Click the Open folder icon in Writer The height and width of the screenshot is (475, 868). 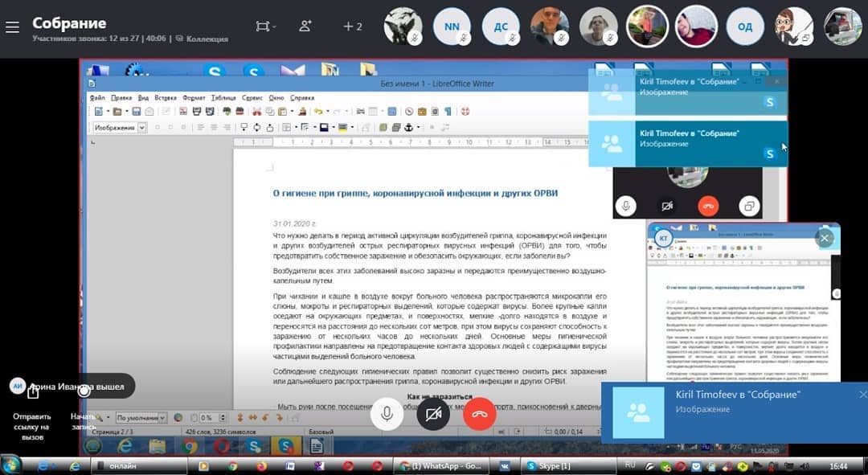click(x=117, y=111)
